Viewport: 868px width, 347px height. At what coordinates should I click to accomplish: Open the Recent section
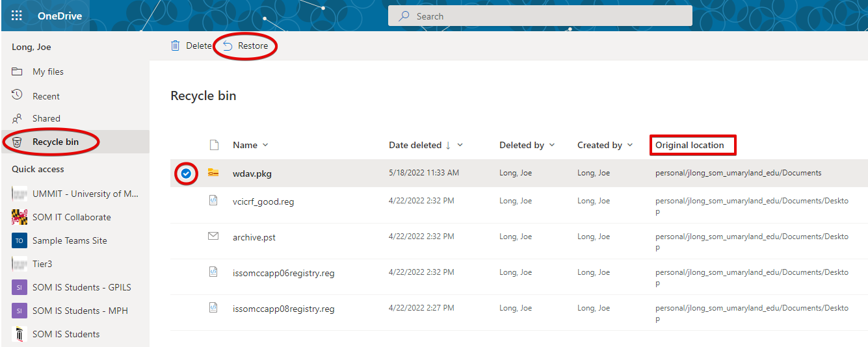pos(46,96)
